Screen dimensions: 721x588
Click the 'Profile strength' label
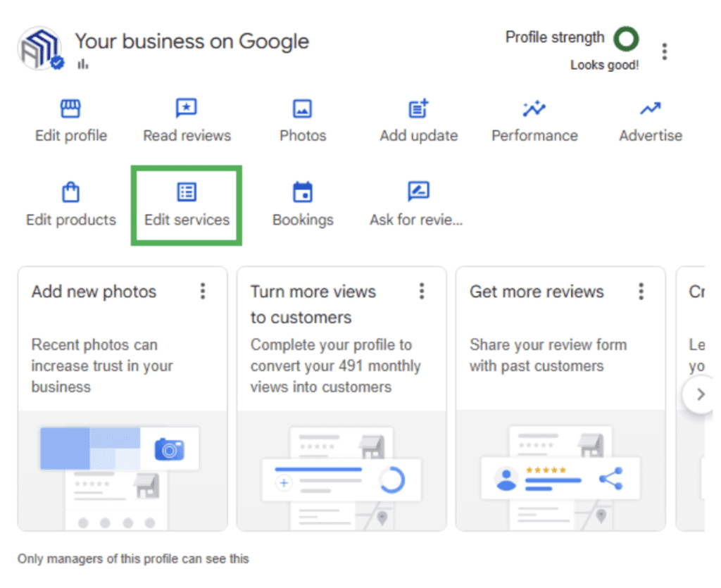555,38
